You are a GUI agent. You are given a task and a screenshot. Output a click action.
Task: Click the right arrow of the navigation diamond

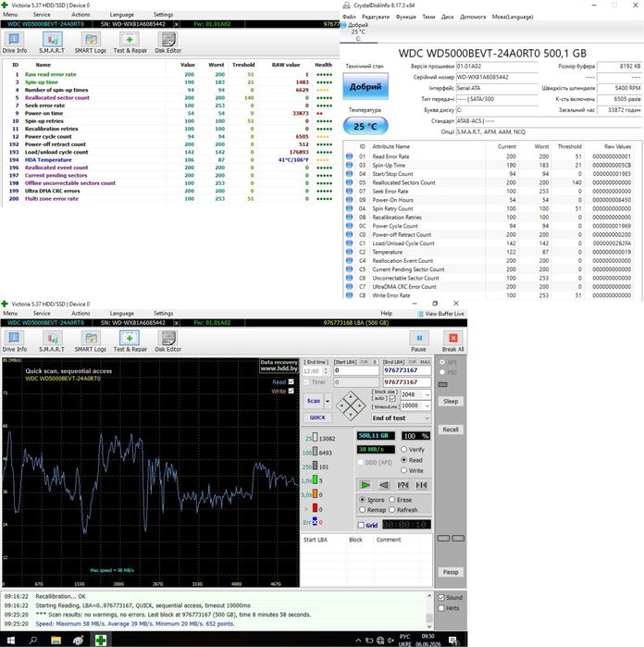point(360,406)
